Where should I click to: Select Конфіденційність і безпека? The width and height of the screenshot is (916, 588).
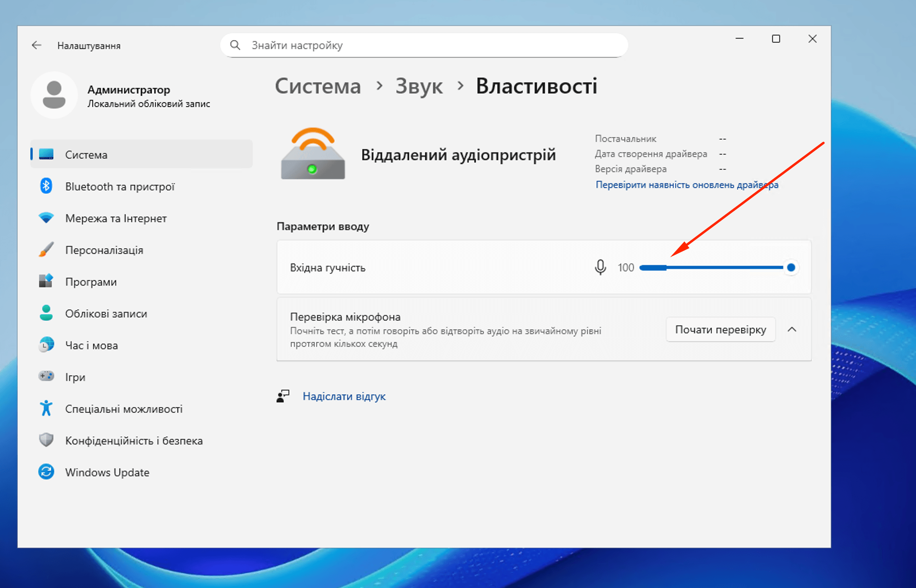(x=141, y=440)
